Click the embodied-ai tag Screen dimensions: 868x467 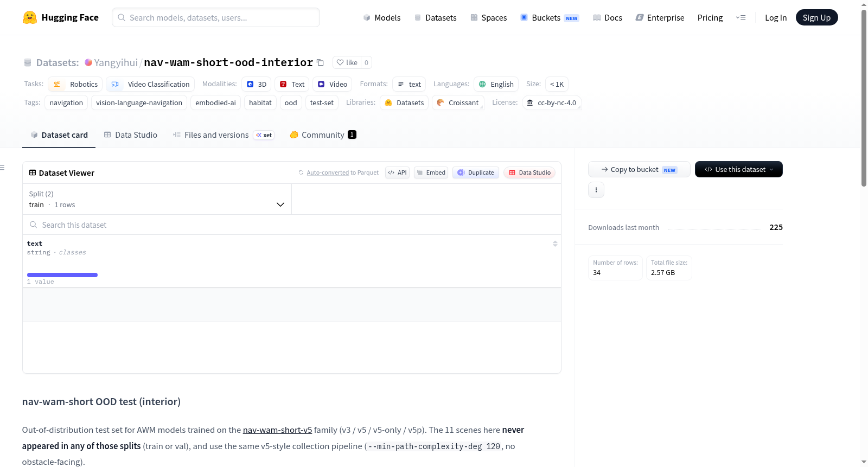(216, 103)
